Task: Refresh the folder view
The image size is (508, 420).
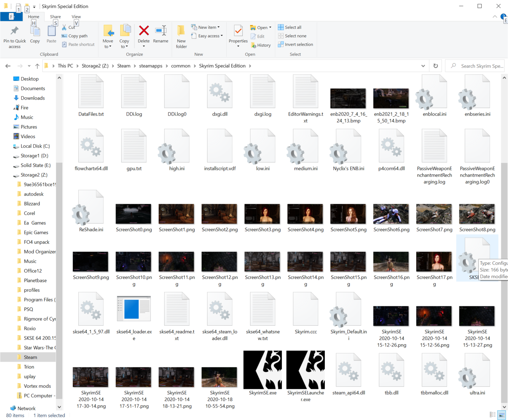Action: (436, 66)
